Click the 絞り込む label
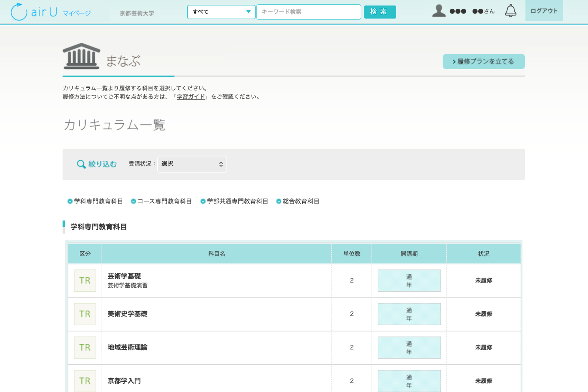 [102, 164]
